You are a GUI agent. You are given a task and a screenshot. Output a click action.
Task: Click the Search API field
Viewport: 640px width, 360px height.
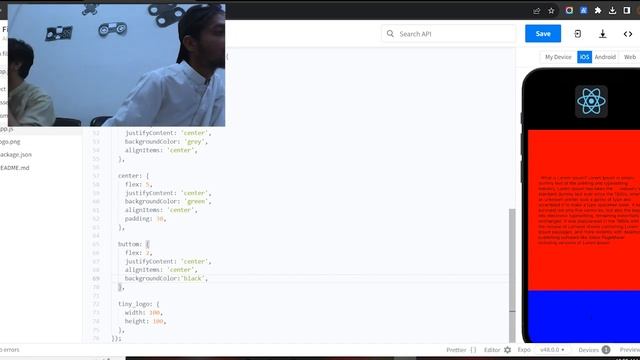(x=449, y=34)
